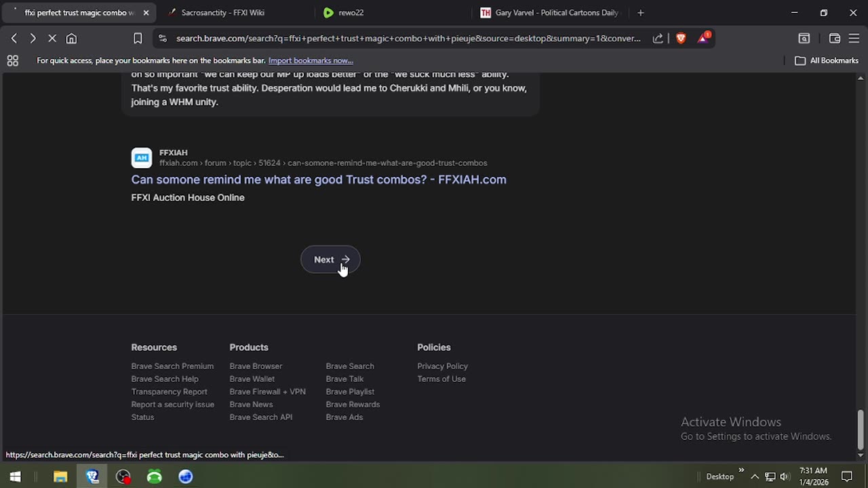Open the Windows notification center icon
The height and width of the screenshot is (488, 868).
(847, 476)
